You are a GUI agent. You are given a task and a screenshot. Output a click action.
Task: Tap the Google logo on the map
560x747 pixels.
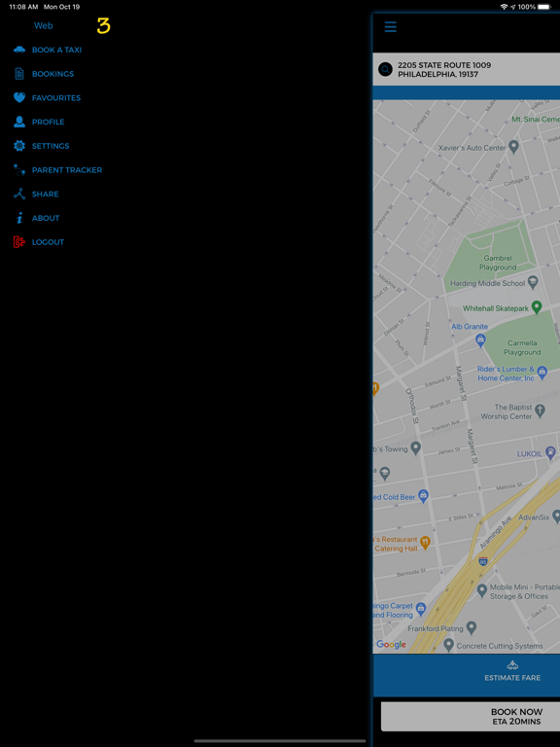(x=391, y=645)
